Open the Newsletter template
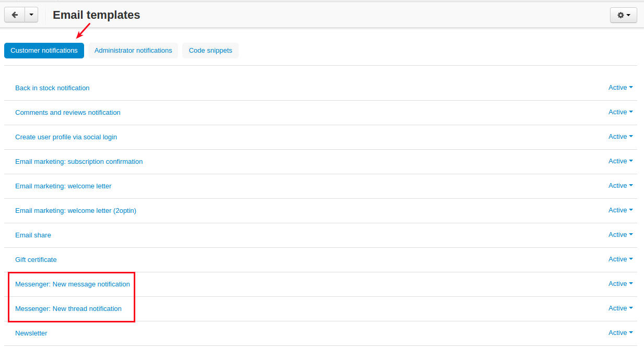The image size is (644, 348). click(31, 333)
